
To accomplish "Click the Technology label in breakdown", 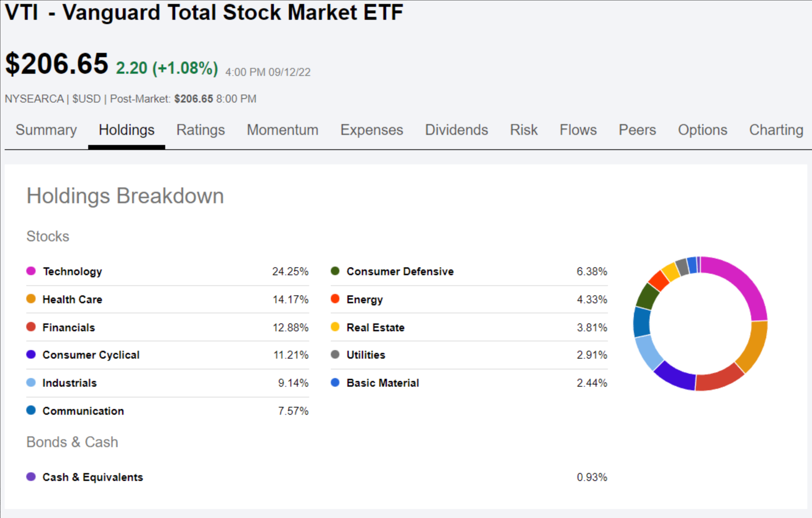I will [72, 271].
